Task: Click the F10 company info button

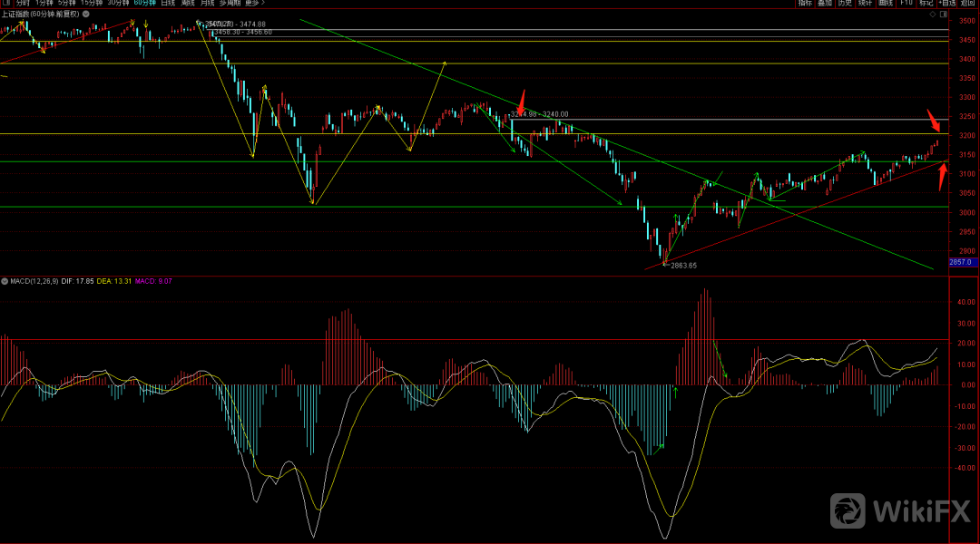Action: (906, 4)
